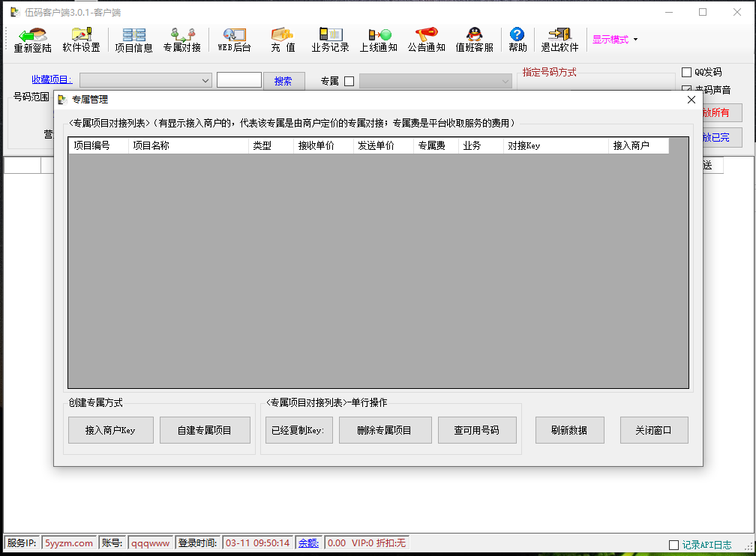Open the 收藏项目 combo box
Screen dimensions: 756x556
pyautogui.click(x=145, y=80)
